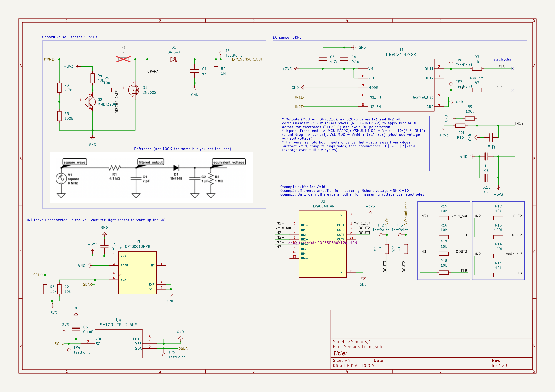Click the R15 10k resistor symbol

(x=444, y=218)
